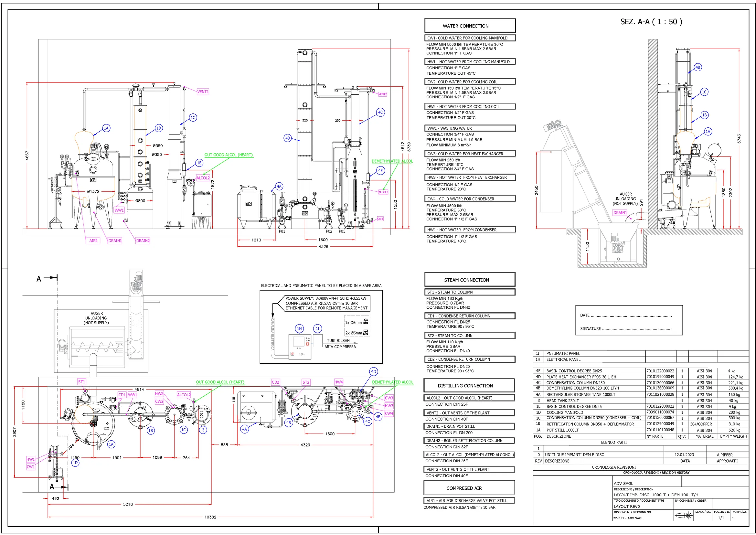Click the SEZ. A-A (1:50) title

(651, 22)
